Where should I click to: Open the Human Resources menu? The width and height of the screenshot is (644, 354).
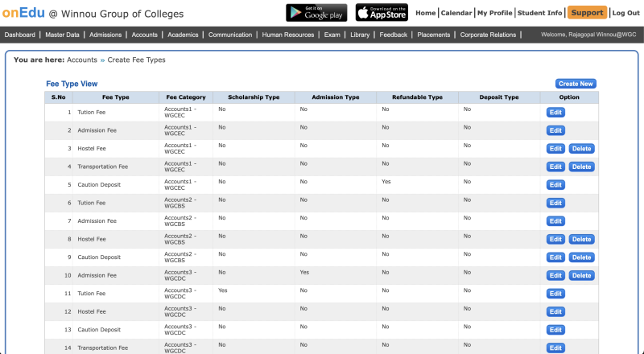click(288, 35)
